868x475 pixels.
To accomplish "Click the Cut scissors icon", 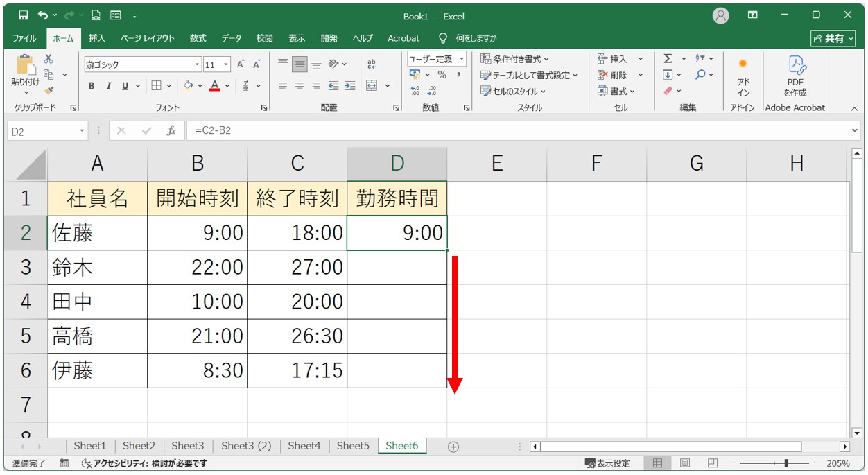I will click(x=49, y=60).
